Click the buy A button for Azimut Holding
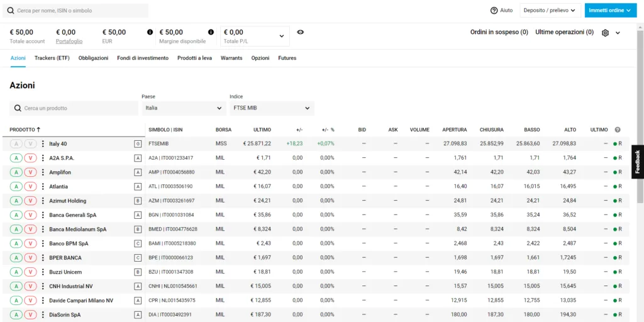Viewport: 644px width, 322px height. click(16, 201)
